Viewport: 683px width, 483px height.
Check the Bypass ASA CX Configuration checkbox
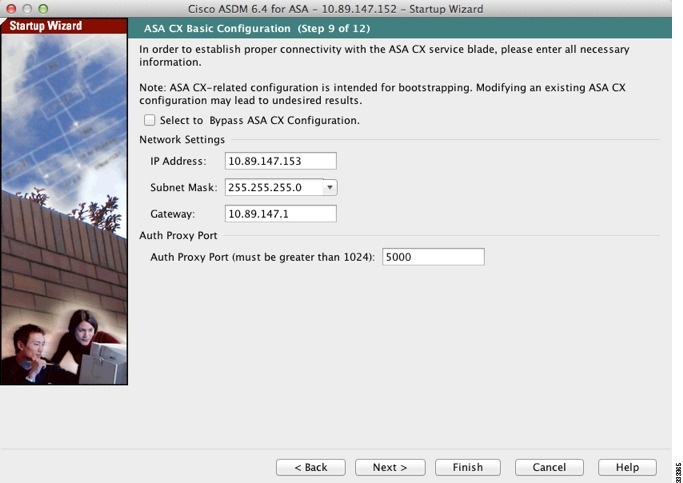click(149, 120)
